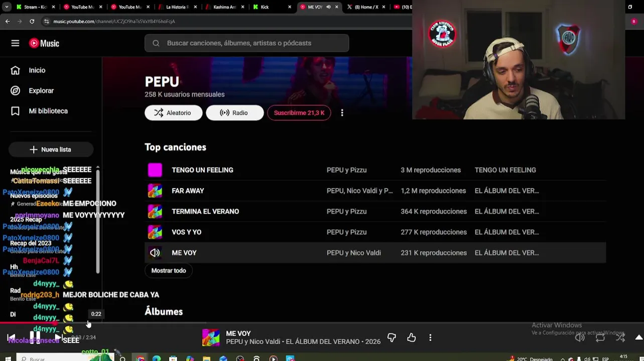Toggle dislike thumbs-down for ME VOY
The width and height of the screenshot is (644, 361).
point(392,337)
